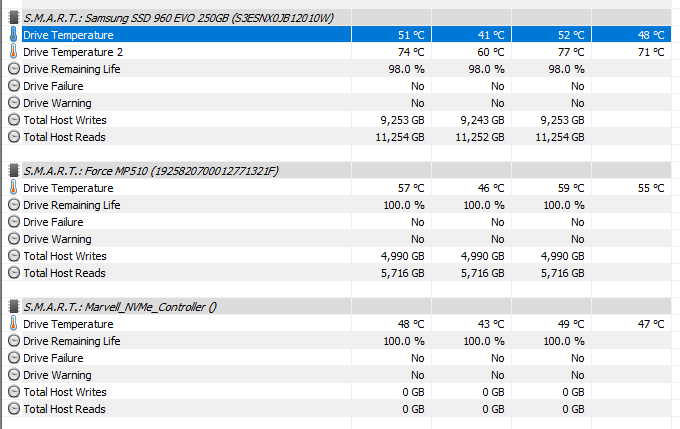Click the 47 °C Marvell temperature value
This screenshot has width=680, height=429.
tap(651, 324)
